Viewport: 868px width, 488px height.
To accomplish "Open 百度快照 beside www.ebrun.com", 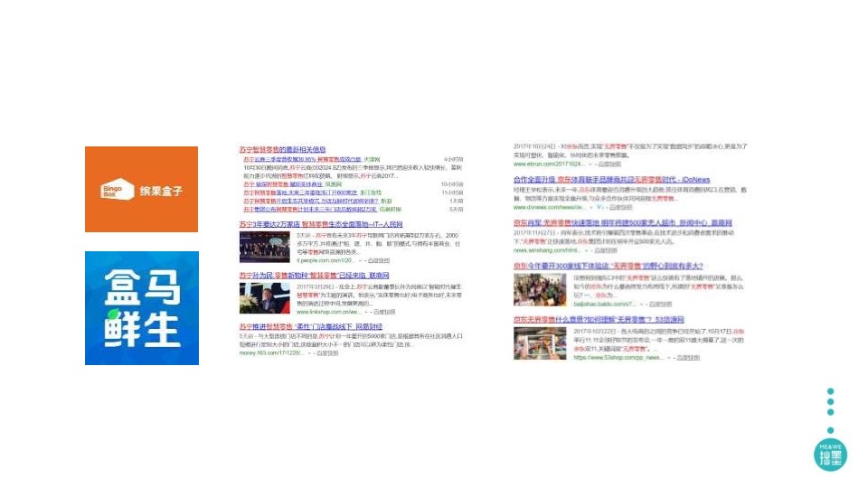I will [609, 164].
